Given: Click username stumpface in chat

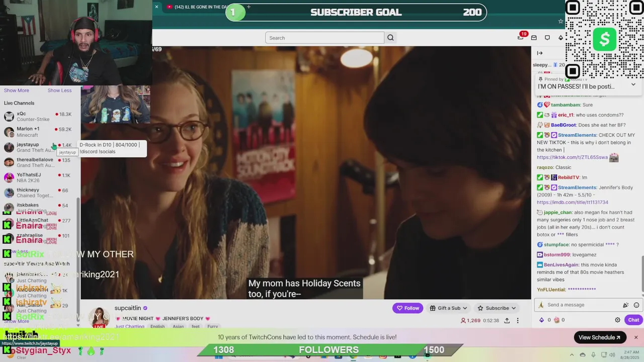Looking at the screenshot, I should pos(556,245).
